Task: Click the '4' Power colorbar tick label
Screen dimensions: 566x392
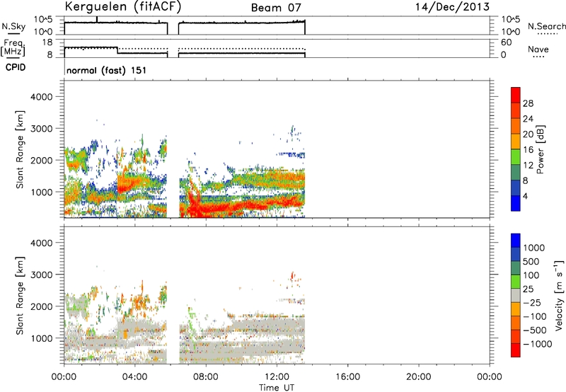Action: tap(525, 196)
